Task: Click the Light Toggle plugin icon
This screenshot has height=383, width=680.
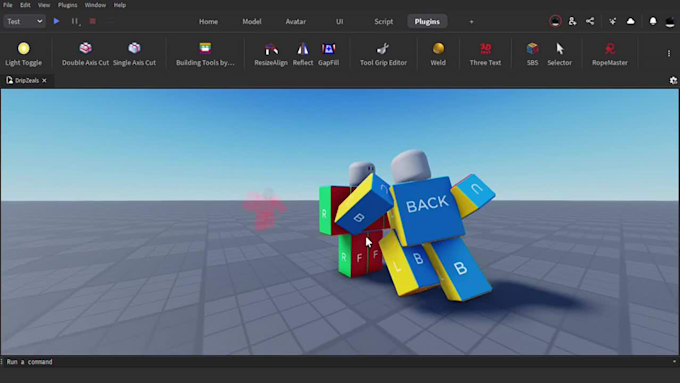Action: pyautogui.click(x=23, y=49)
